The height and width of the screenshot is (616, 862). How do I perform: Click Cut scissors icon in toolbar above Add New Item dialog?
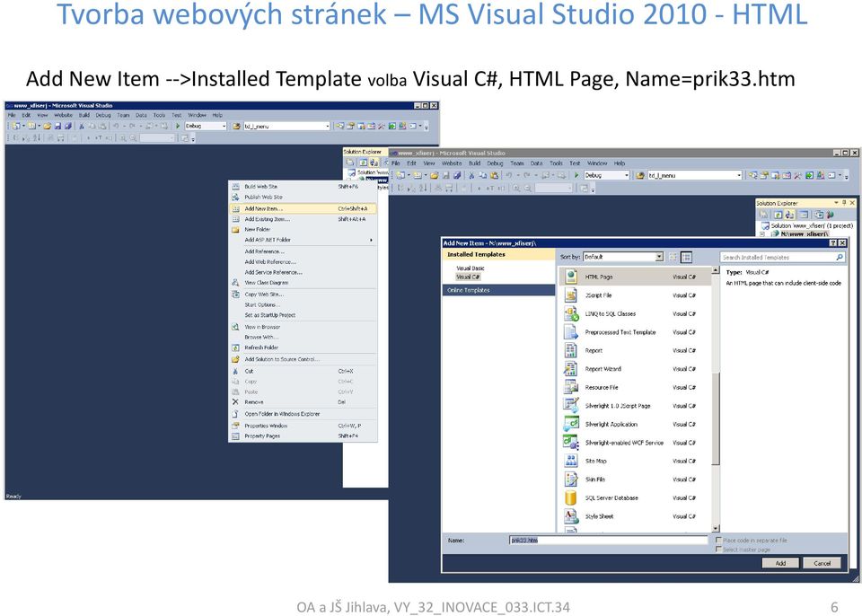click(x=471, y=175)
